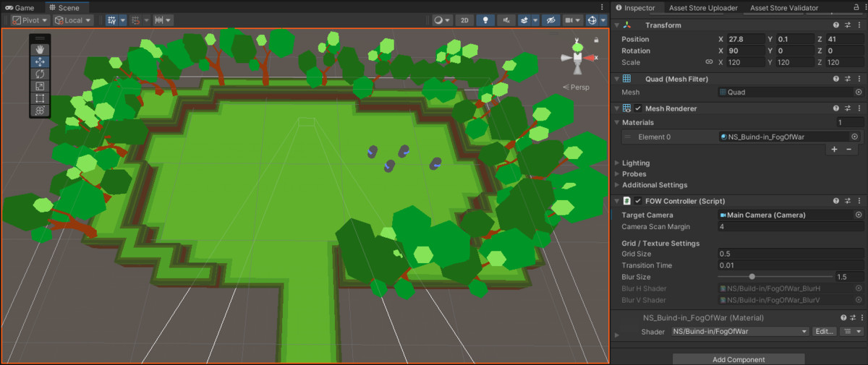Open material help icon for NS_Buind-in_FogOfWar
The height and width of the screenshot is (365, 868).
tap(843, 318)
